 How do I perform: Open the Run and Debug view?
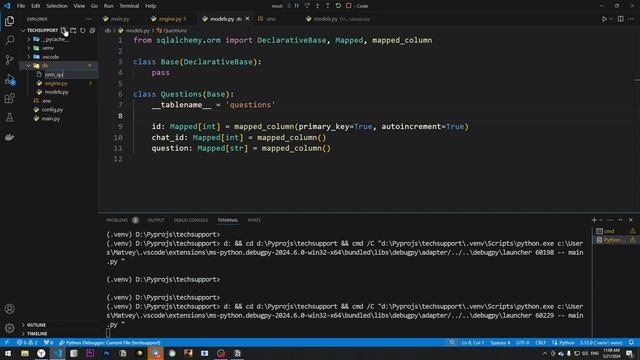pyautogui.click(x=9, y=79)
